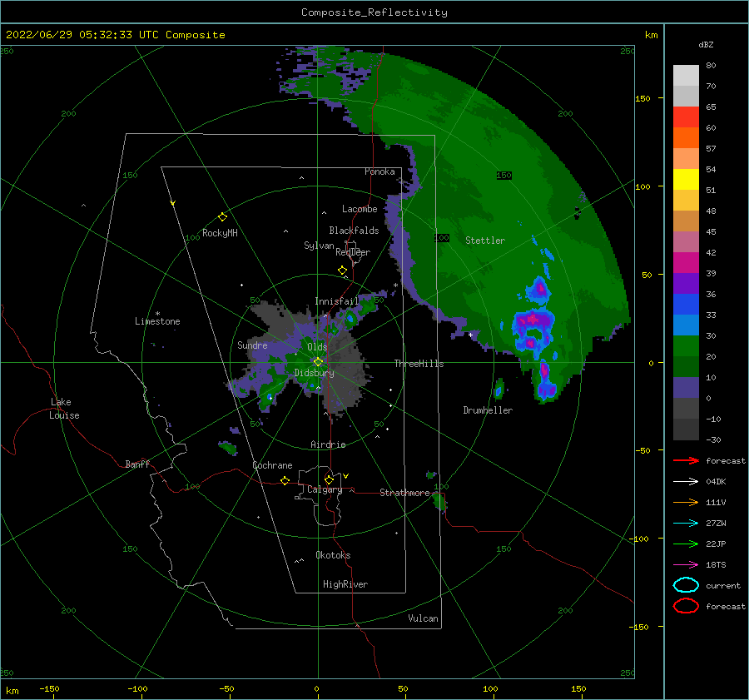The width and height of the screenshot is (749, 700).
Task: Click the cyan 27ZW arrow legend icon
Action: [686, 524]
